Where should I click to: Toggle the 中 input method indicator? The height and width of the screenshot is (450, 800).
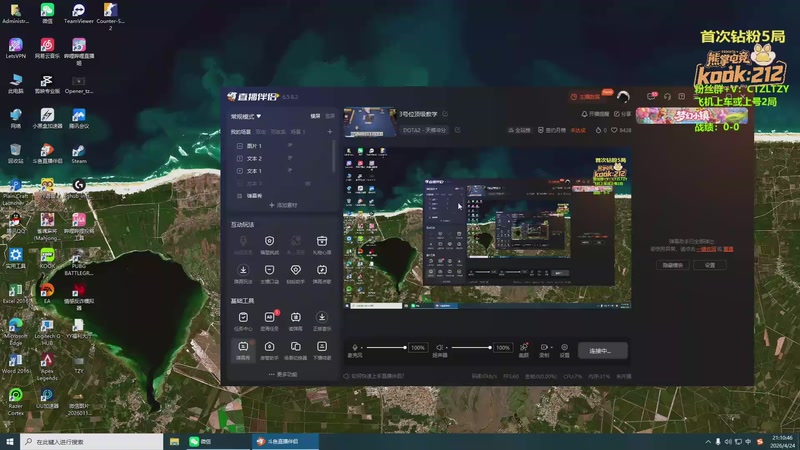[x=748, y=441]
